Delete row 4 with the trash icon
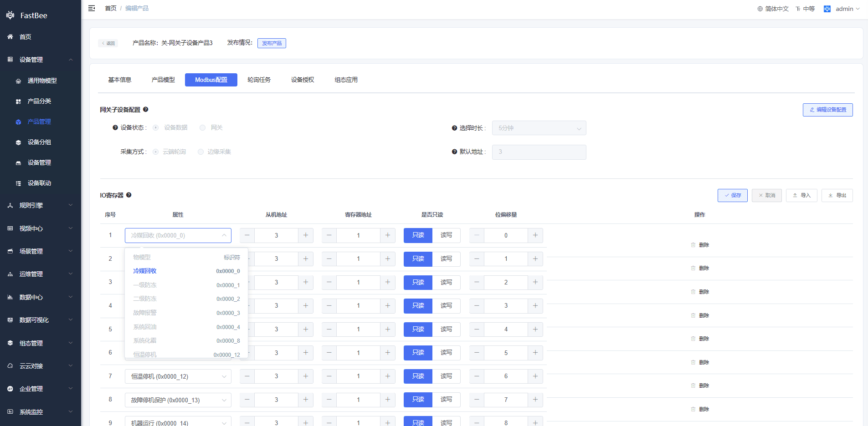 point(693,315)
